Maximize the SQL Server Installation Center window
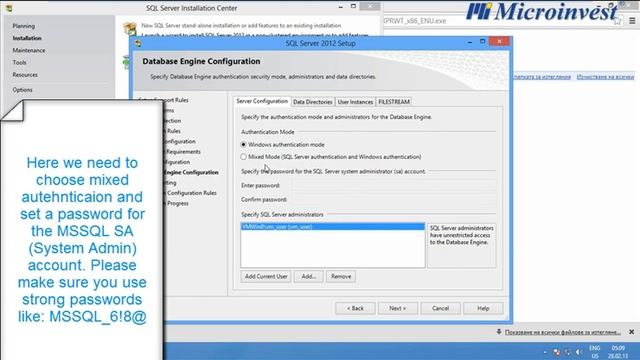This screenshot has height=360, width=640. (353, 6)
